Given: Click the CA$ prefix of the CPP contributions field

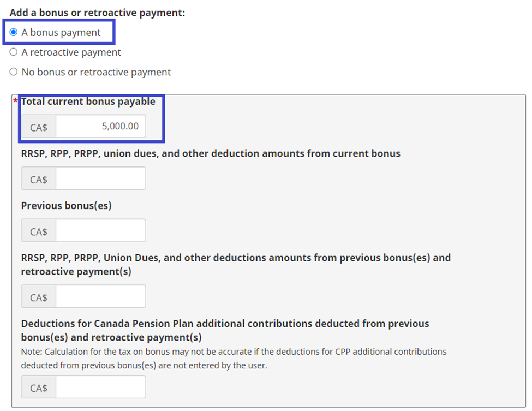Looking at the screenshot, I should point(39,388).
